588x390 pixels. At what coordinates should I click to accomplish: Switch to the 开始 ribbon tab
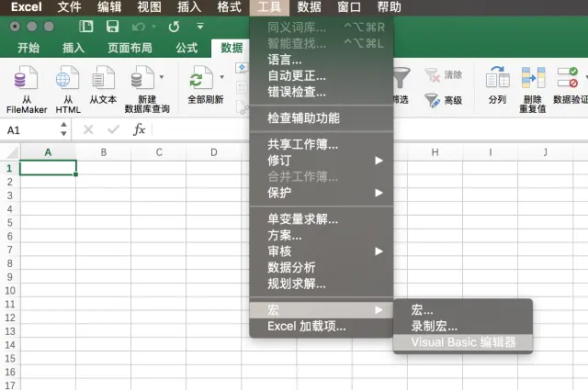coord(28,48)
